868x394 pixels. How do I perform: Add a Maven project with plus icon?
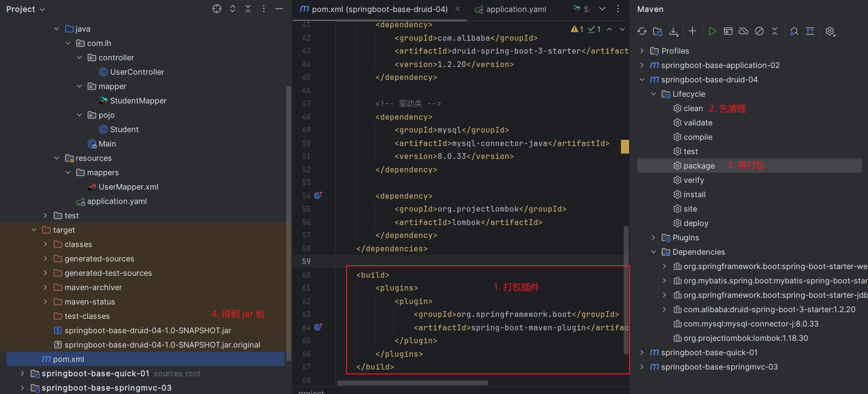point(692,31)
